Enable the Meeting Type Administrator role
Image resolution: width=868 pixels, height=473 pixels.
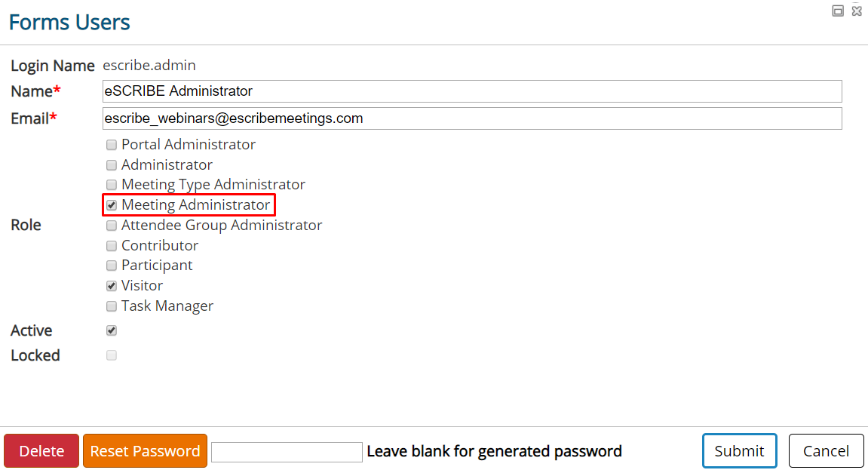tap(111, 185)
